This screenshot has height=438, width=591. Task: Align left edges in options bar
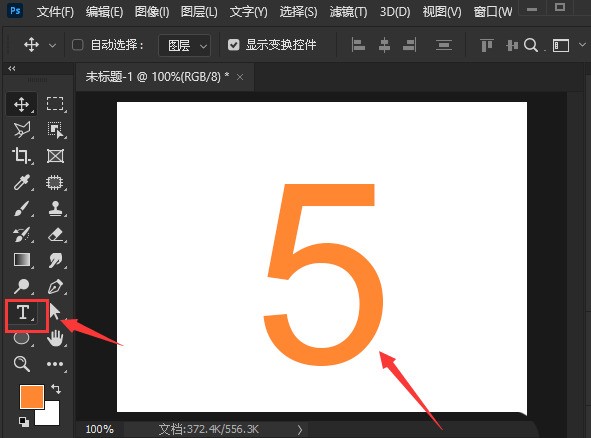click(x=358, y=45)
